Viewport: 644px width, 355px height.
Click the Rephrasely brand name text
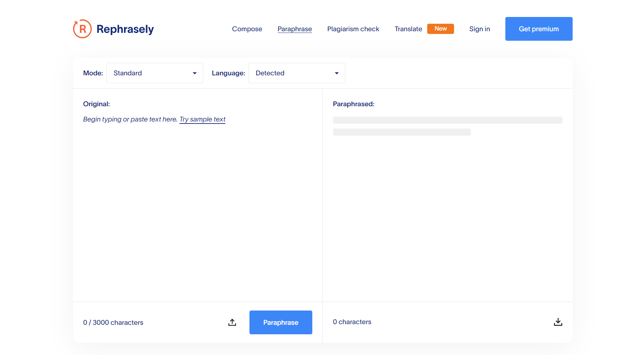tap(125, 29)
